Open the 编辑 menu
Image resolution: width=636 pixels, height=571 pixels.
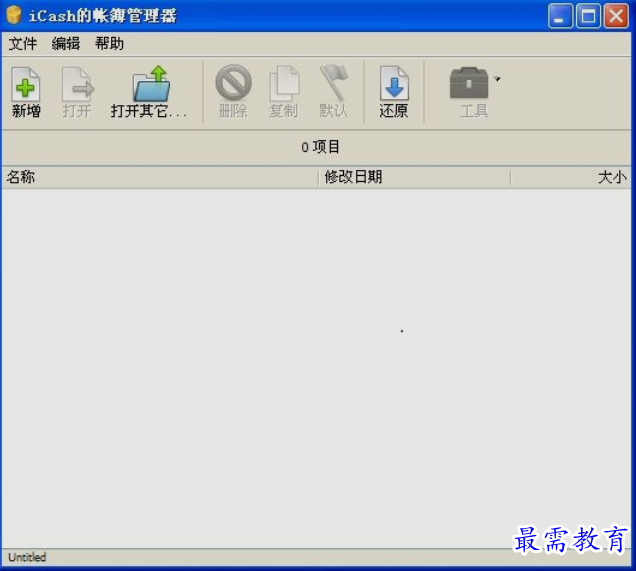click(66, 43)
